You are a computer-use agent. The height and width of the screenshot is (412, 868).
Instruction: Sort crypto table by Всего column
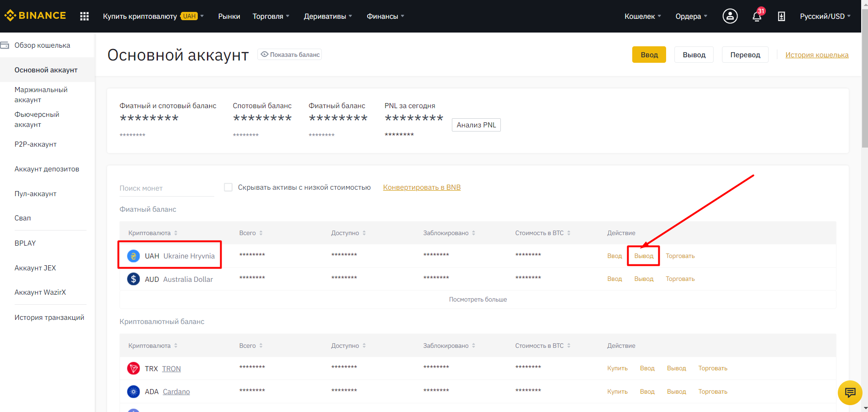(x=251, y=346)
